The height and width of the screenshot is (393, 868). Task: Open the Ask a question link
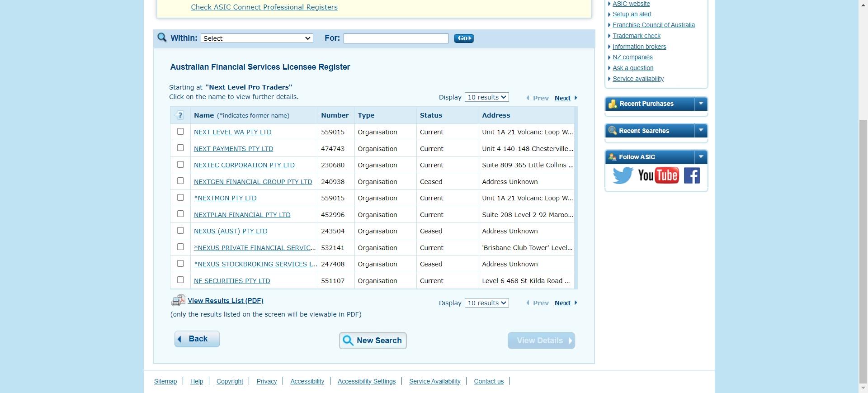[x=633, y=68]
